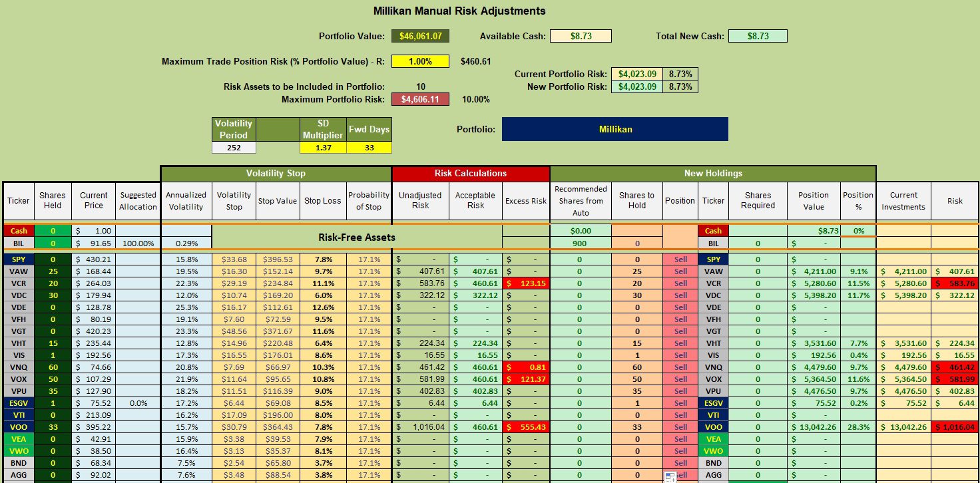980x483 pixels.
Task: Click the Probability of Stop column header
Action: point(369,200)
